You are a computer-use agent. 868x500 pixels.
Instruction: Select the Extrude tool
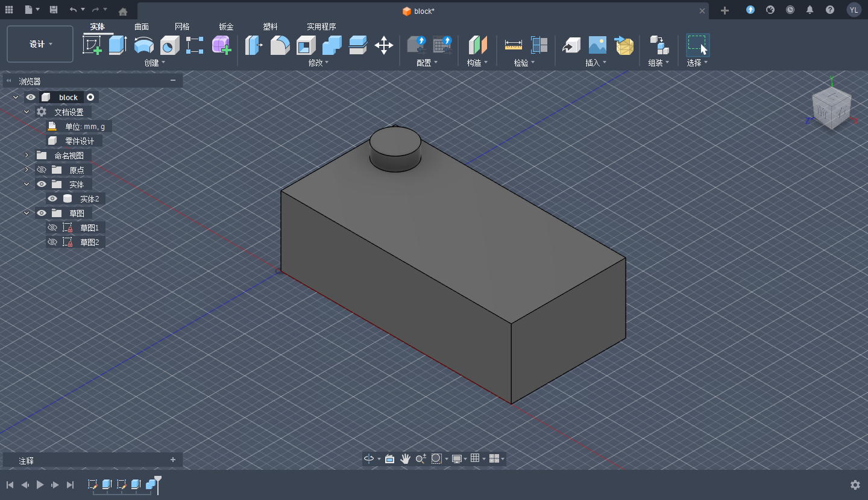click(x=118, y=45)
